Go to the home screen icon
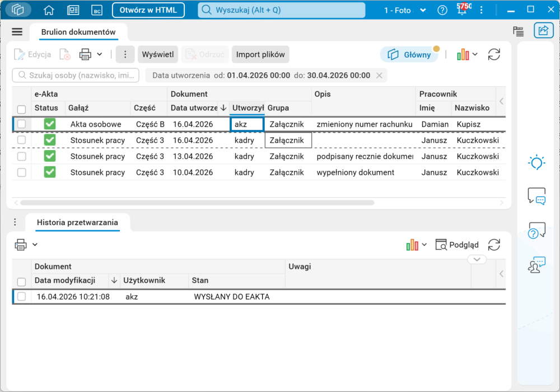Screen dimensions: 560x392 (49, 10)
